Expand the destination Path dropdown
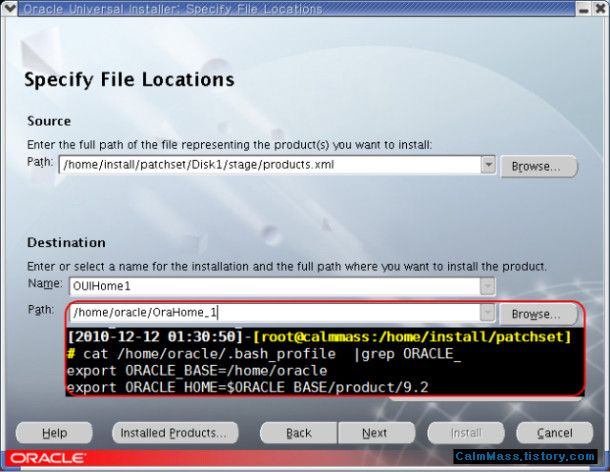610x472 pixels. (487, 312)
